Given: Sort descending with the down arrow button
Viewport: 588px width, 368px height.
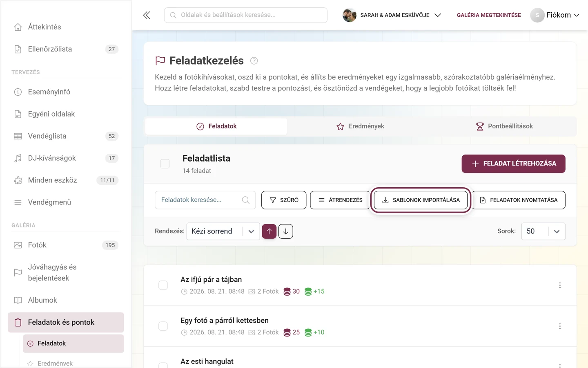Looking at the screenshot, I should (x=286, y=231).
